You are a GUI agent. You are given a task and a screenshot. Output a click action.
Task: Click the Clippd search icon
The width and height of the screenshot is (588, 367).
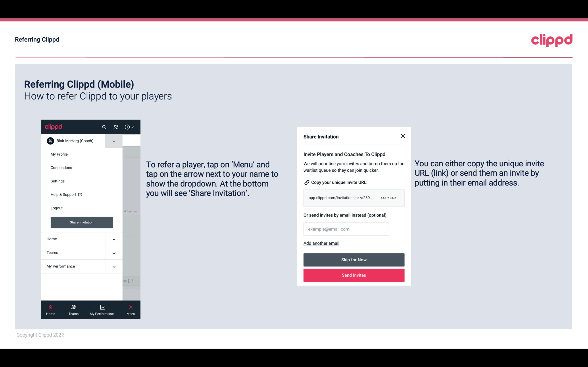[x=104, y=127]
